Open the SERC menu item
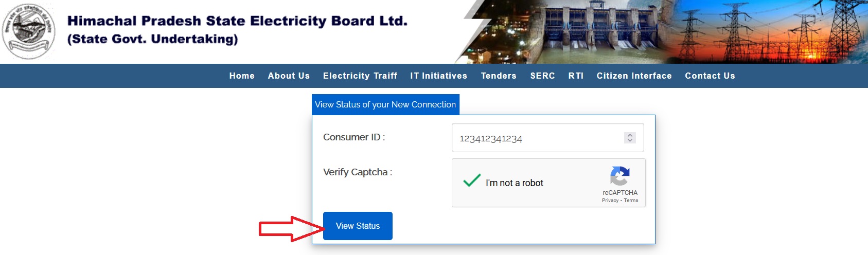The width and height of the screenshot is (868, 255). tap(542, 76)
